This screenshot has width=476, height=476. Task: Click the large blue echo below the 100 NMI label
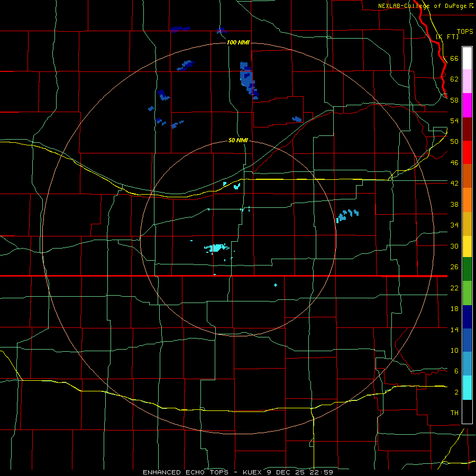(249, 80)
